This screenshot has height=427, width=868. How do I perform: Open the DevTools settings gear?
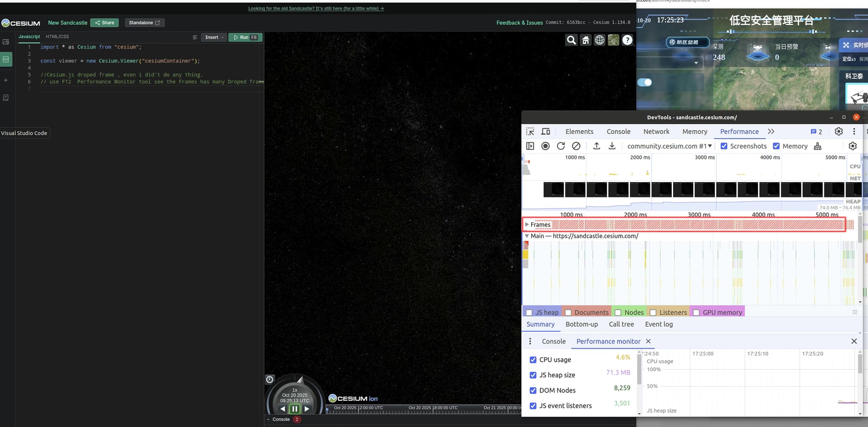click(x=839, y=131)
